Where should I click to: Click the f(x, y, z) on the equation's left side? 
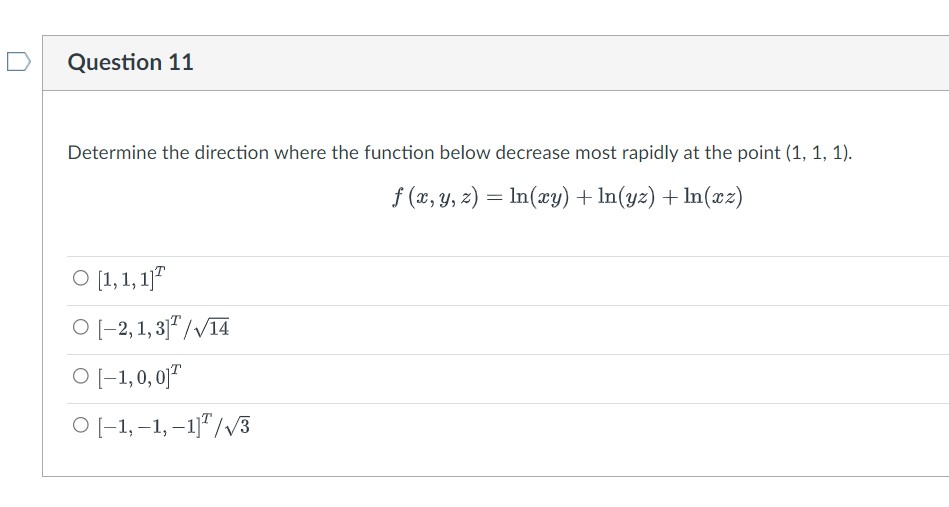click(435, 197)
